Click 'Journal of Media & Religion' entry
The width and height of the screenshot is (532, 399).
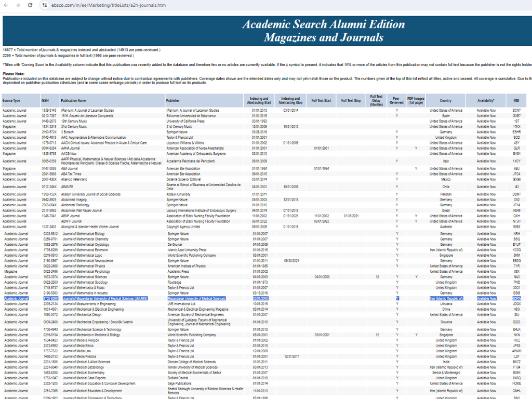point(81,340)
